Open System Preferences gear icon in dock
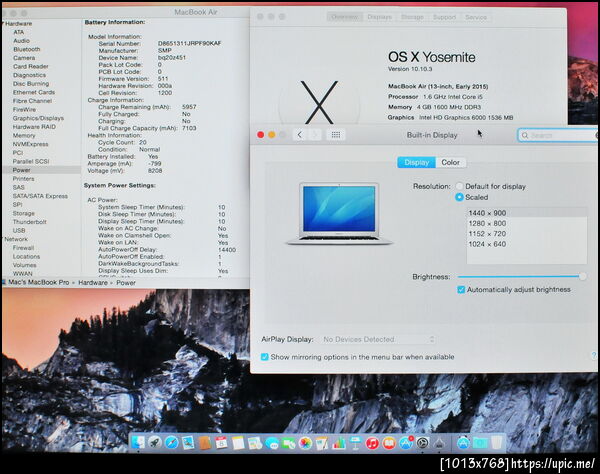This screenshot has width=600, height=474. pyautogui.click(x=422, y=443)
